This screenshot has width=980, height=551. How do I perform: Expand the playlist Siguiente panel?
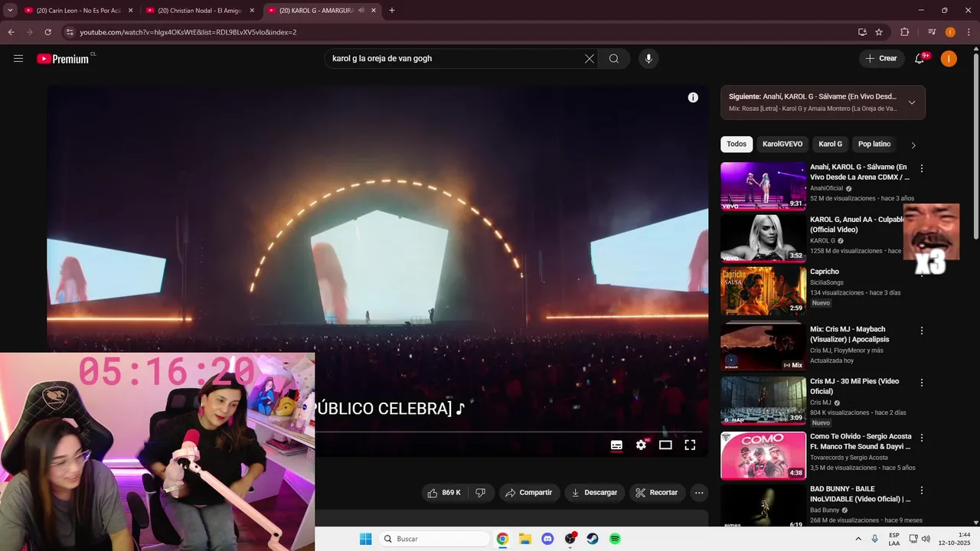pyautogui.click(x=912, y=103)
